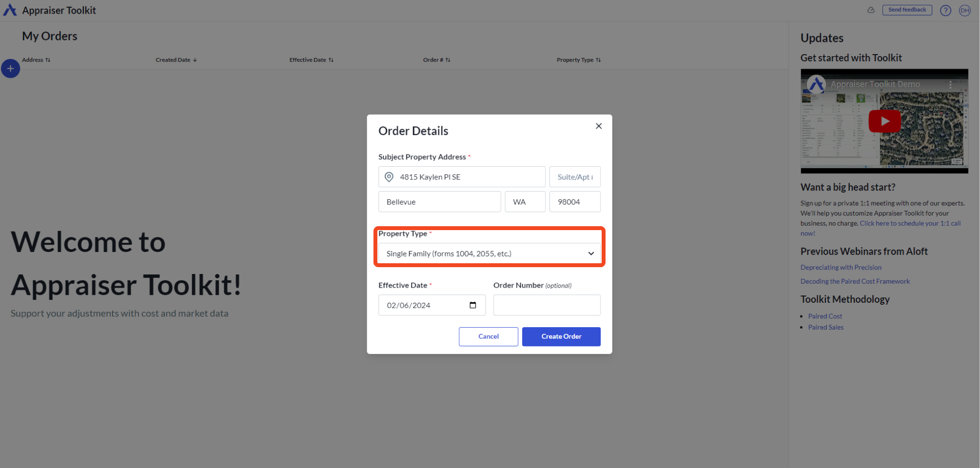980x468 pixels.
Task: Open the help question mark icon
Action: [945, 10]
